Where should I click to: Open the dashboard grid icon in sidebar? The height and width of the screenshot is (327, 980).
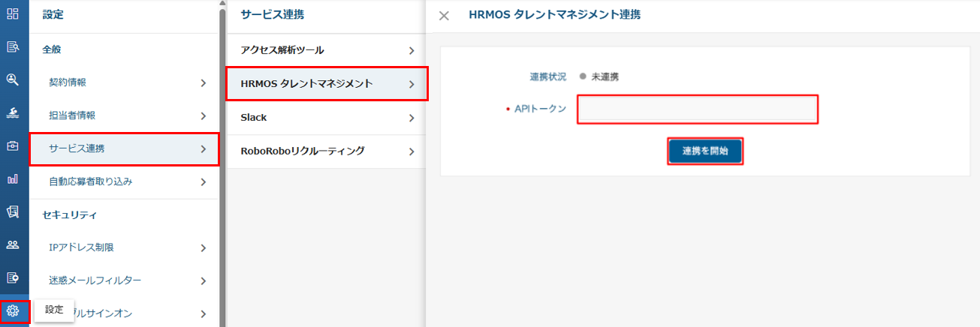pos(13,13)
